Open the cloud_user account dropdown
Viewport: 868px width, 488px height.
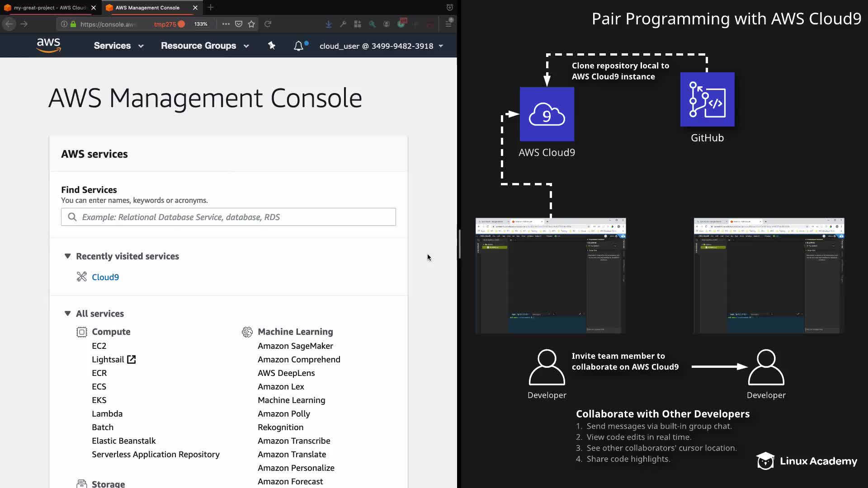coord(381,46)
